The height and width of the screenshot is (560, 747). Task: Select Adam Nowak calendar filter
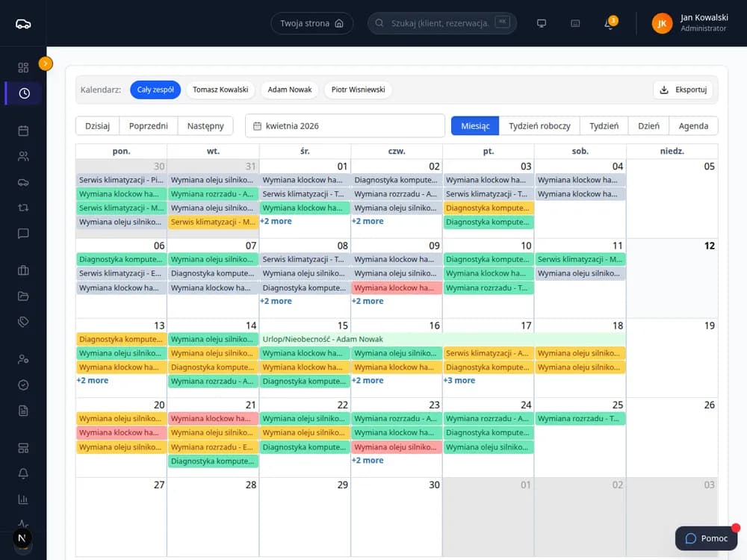290,90
